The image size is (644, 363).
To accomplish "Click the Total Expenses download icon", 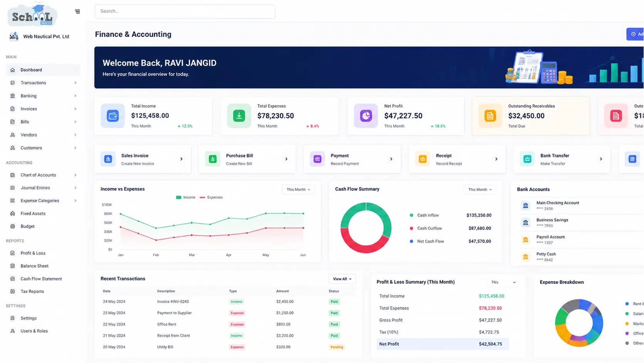I will click(239, 116).
